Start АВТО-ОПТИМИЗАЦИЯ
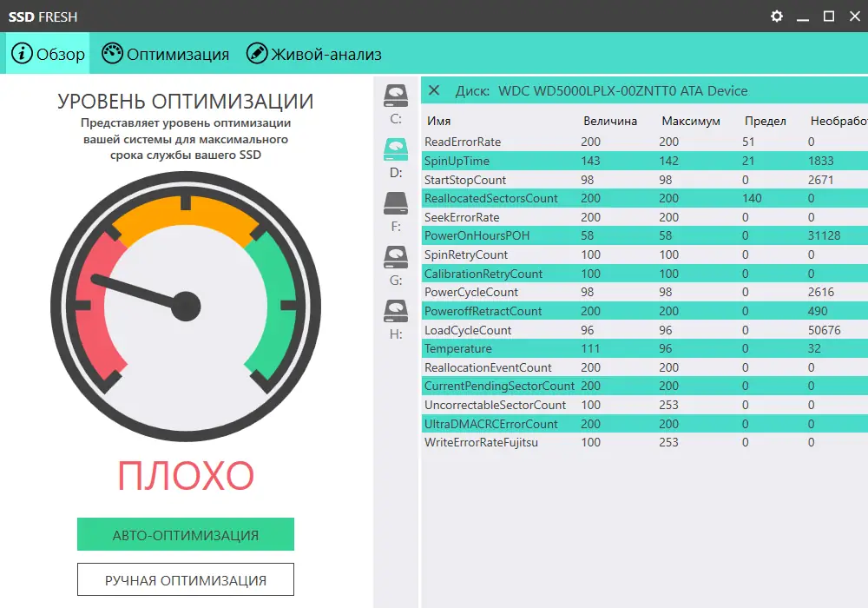The width and height of the screenshot is (868, 608). (x=186, y=534)
